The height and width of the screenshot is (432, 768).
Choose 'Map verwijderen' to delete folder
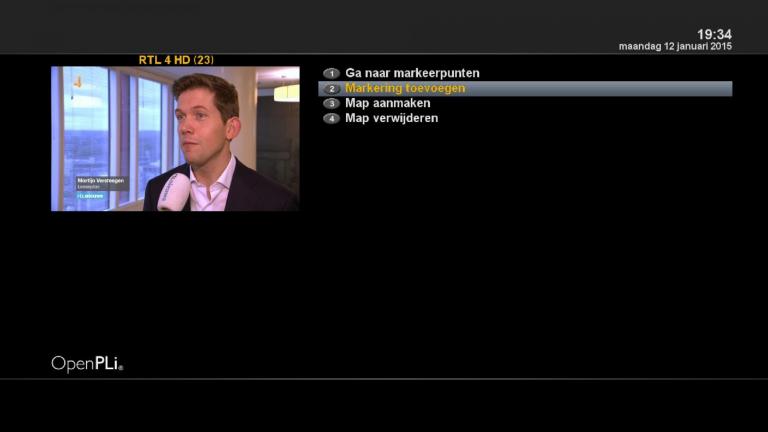coord(391,118)
